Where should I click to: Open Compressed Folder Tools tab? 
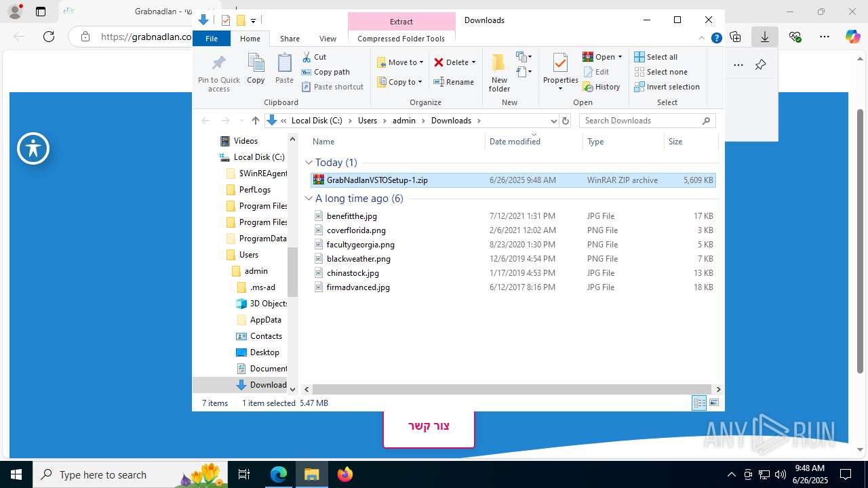401,39
